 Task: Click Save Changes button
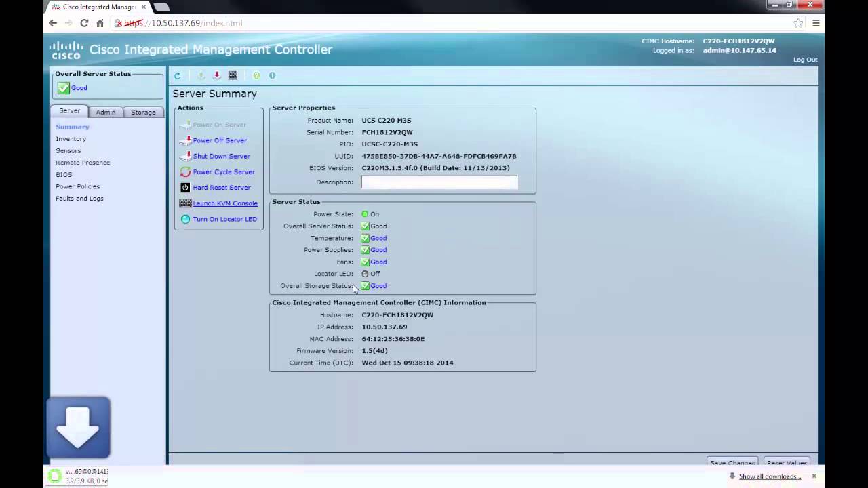[x=732, y=462]
